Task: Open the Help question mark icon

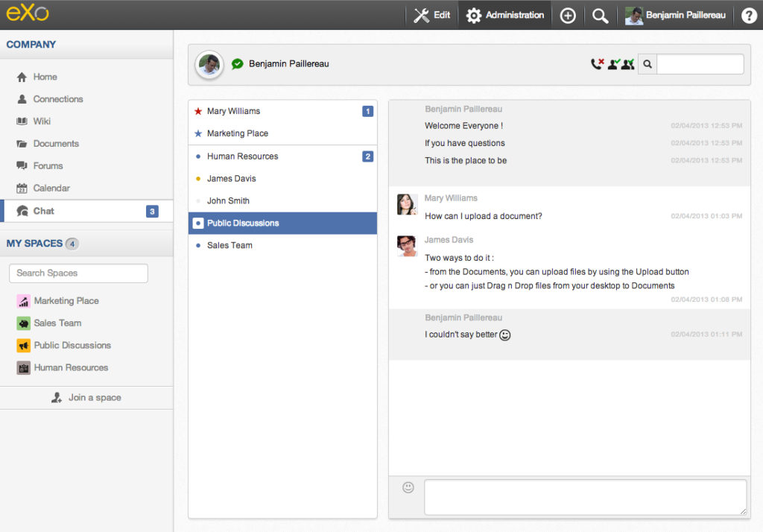Action: point(748,15)
